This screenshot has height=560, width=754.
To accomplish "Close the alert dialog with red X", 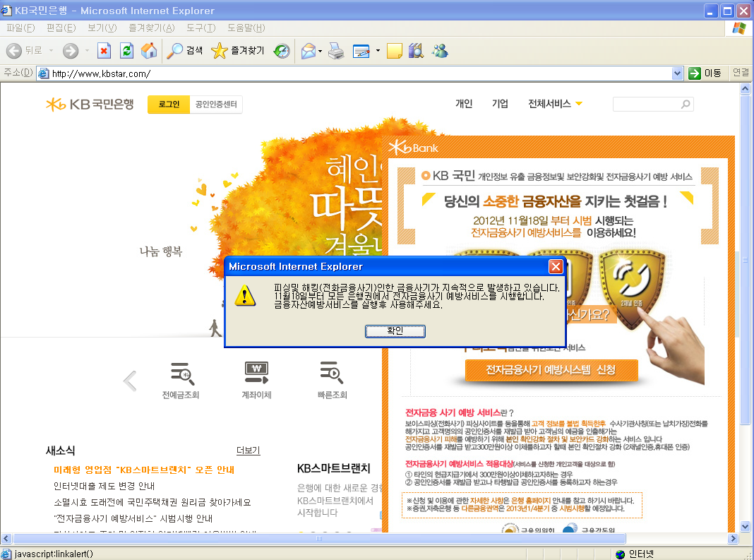I will tap(556, 266).
